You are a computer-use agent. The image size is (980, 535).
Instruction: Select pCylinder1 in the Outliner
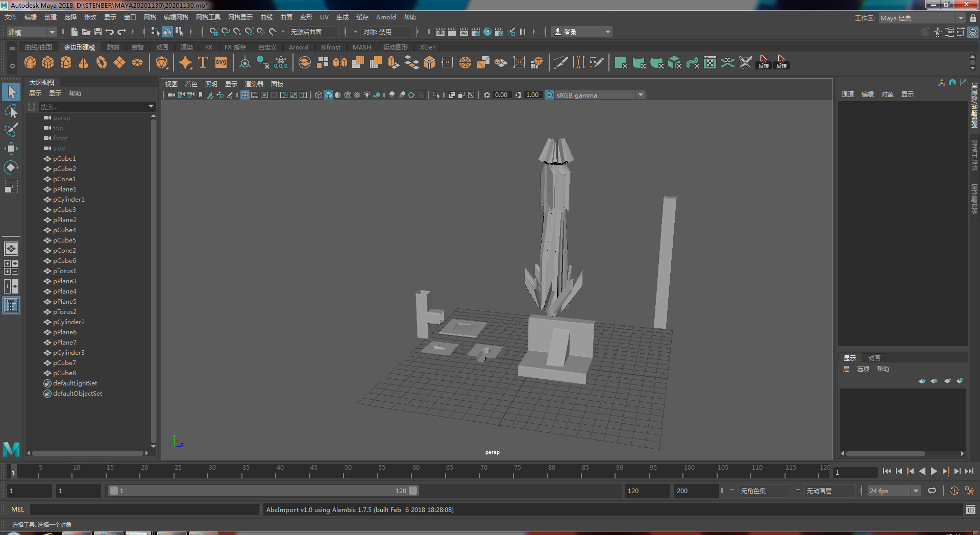(x=69, y=200)
